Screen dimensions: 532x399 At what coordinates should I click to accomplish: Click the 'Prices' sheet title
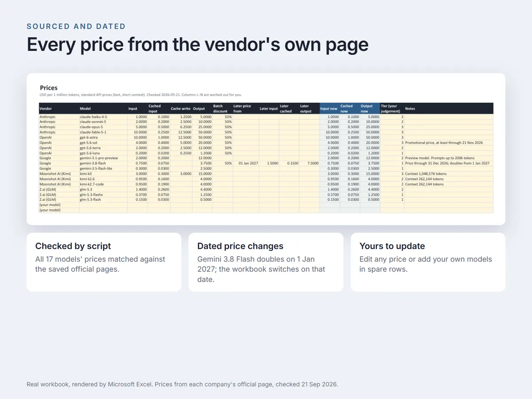[49, 88]
